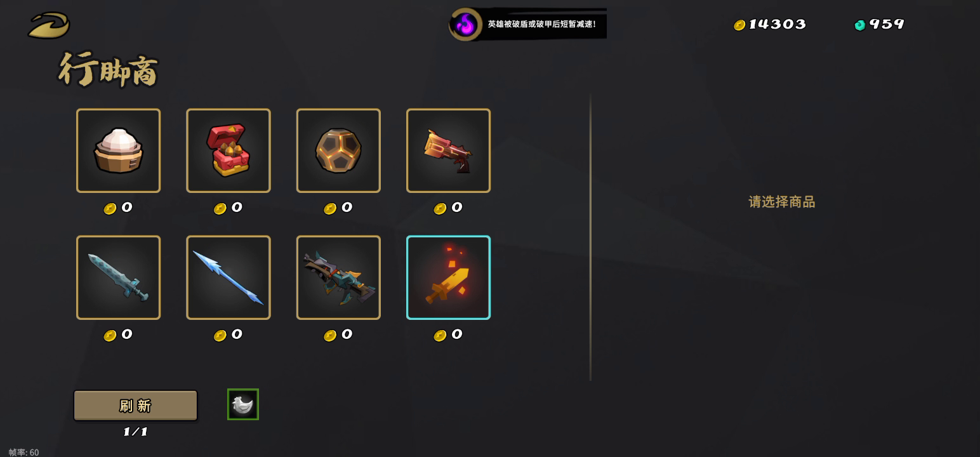Click the 刷新 refresh button

(x=135, y=406)
